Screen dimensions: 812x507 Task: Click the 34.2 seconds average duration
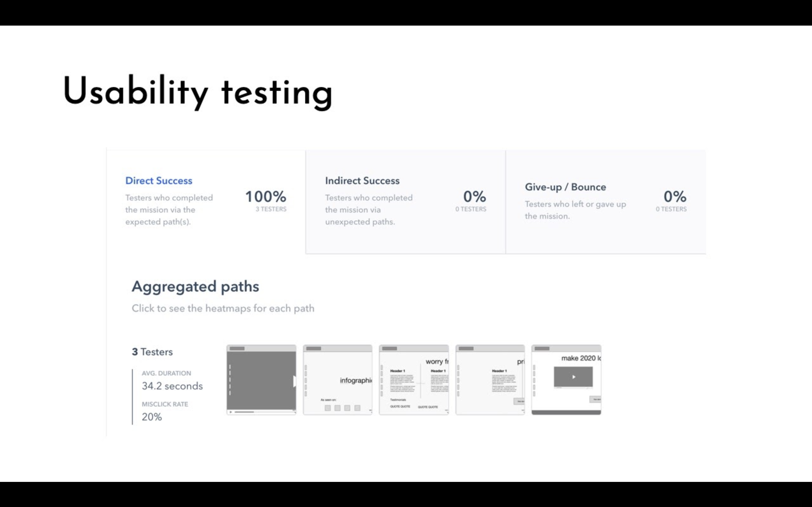(172, 386)
